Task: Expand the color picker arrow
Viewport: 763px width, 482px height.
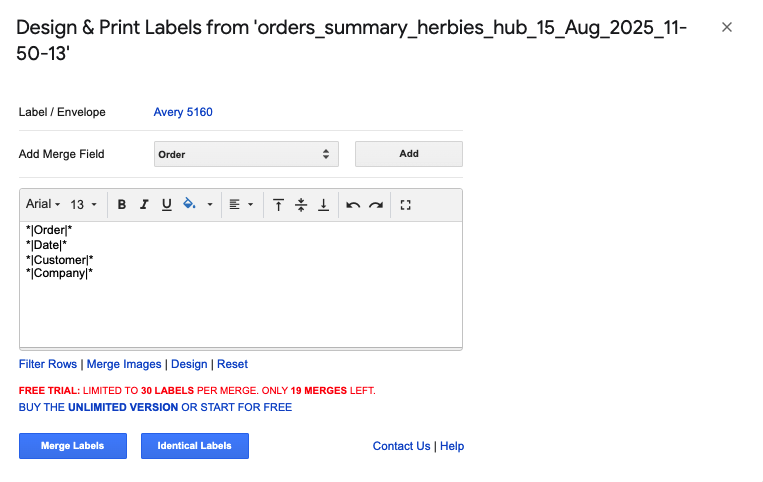Action: (x=210, y=205)
